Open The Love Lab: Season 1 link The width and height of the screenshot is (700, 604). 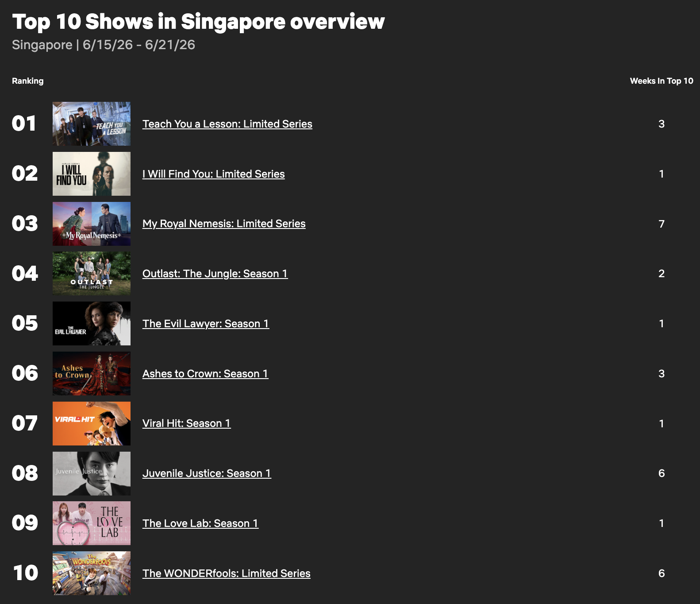(200, 523)
